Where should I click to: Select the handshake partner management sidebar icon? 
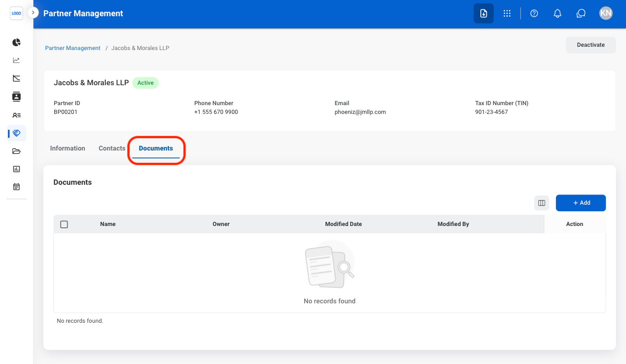(x=17, y=133)
